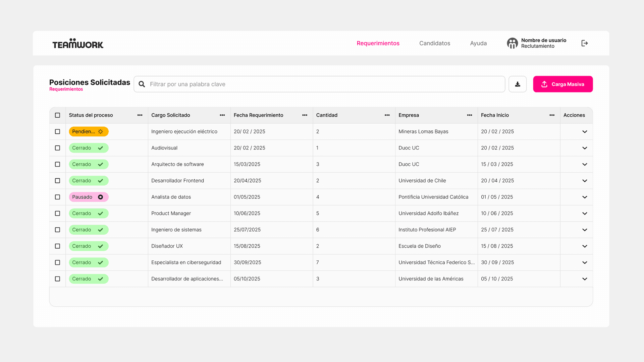Click the logout icon
This screenshot has width=644, height=362.
[585, 43]
